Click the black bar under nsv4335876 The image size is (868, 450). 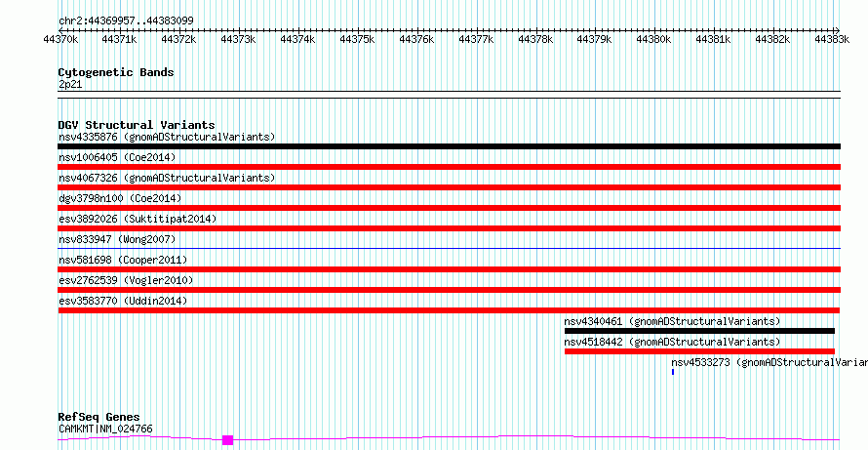click(450, 146)
